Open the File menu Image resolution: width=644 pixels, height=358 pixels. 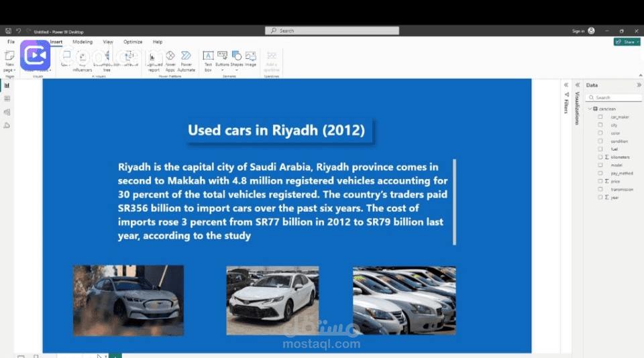tap(11, 42)
